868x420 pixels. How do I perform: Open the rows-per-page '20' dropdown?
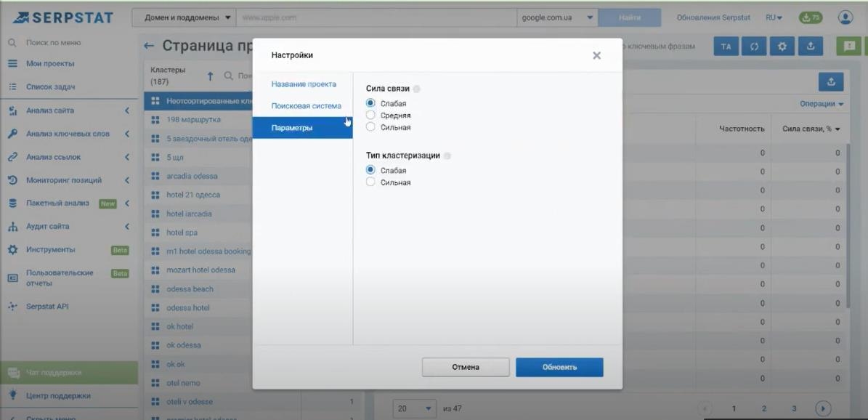(x=415, y=409)
